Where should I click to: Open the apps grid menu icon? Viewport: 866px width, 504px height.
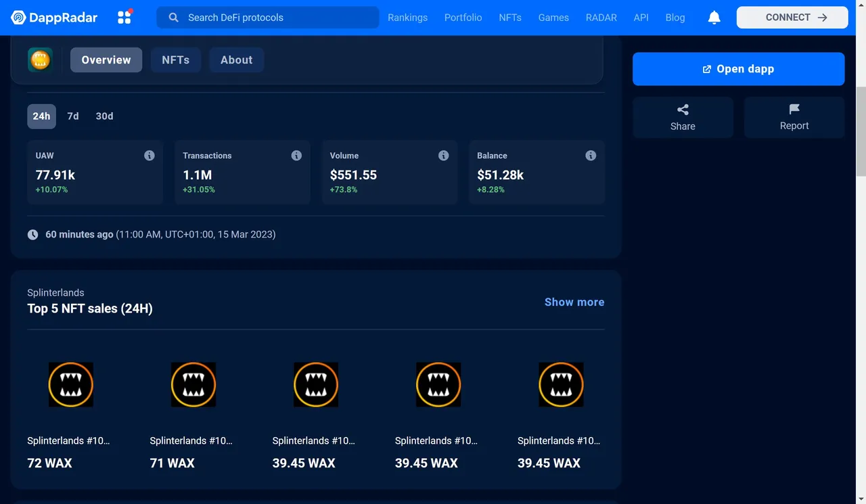click(125, 17)
